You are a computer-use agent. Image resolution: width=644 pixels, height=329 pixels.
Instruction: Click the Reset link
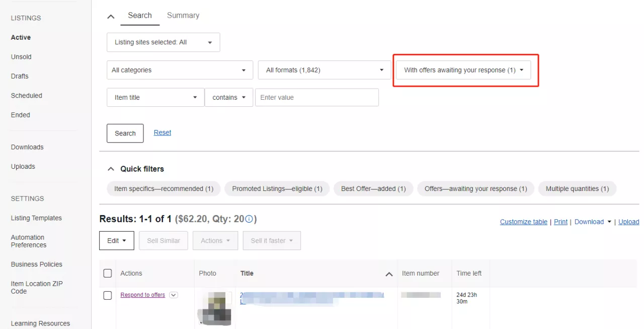163,133
